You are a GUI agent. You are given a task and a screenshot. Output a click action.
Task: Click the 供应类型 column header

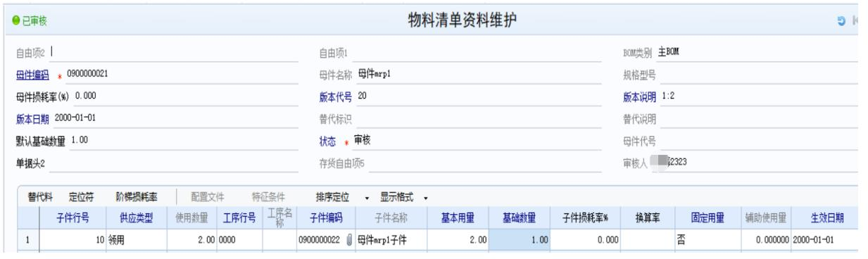[x=137, y=218]
